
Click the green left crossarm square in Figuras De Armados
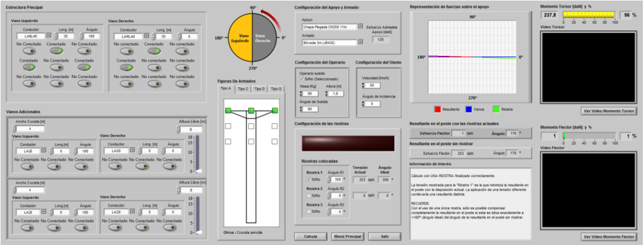pyautogui.click(x=228, y=111)
